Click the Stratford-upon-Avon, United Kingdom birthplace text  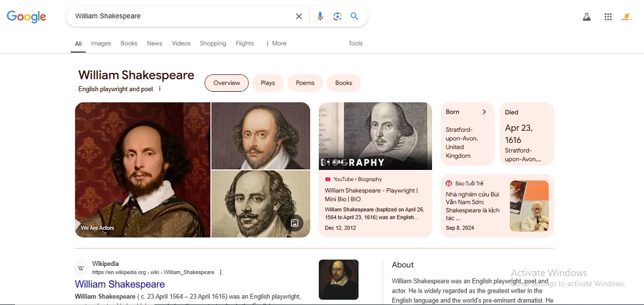[x=462, y=143]
